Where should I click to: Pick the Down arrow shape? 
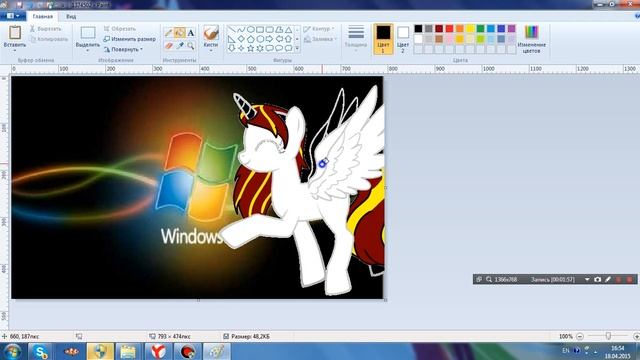point(232,48)
